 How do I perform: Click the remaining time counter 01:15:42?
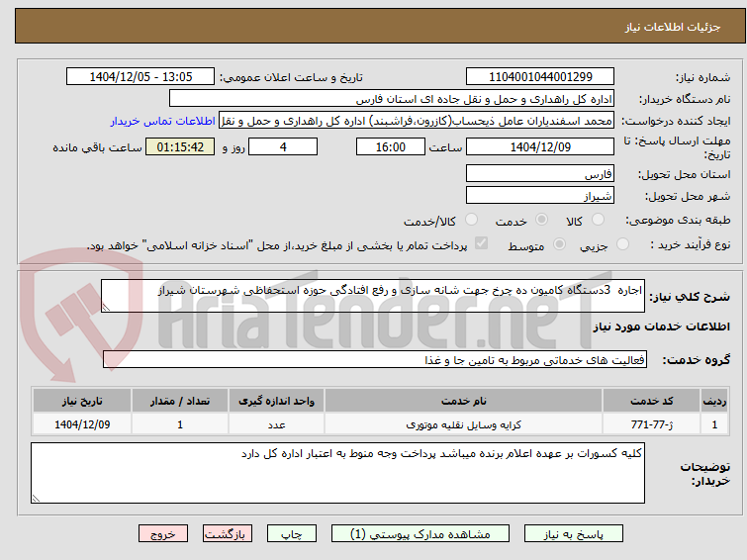pyautogui.click(x=180, y=146)
